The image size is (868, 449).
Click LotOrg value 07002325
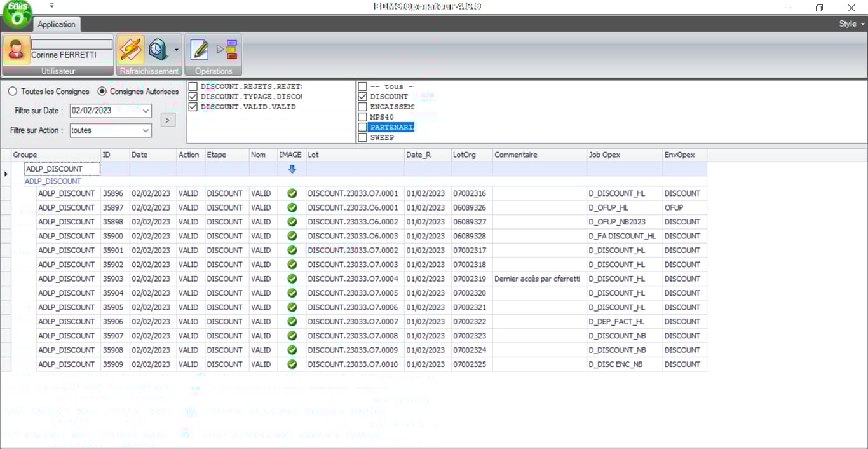[x=471, y=364]
